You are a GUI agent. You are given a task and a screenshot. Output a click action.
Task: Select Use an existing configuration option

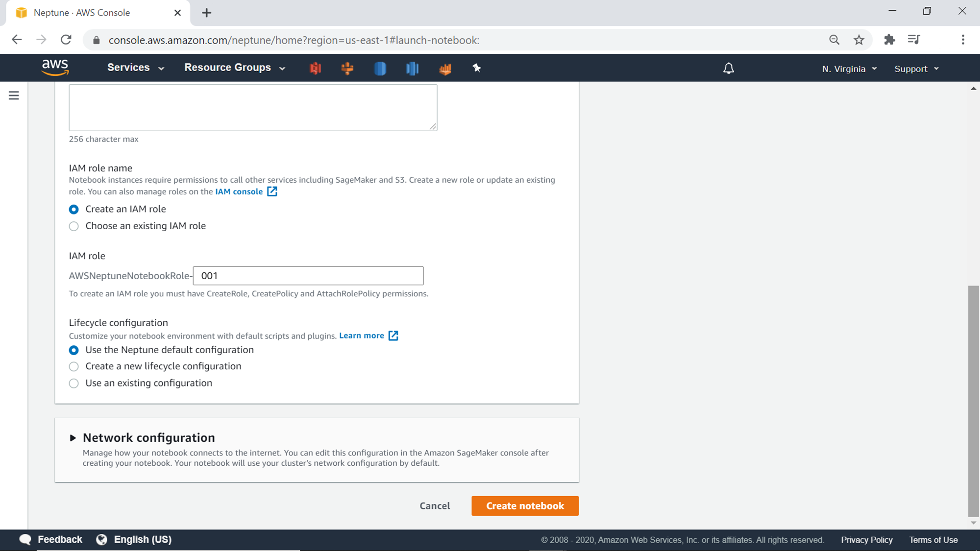[x=74, y=383]
